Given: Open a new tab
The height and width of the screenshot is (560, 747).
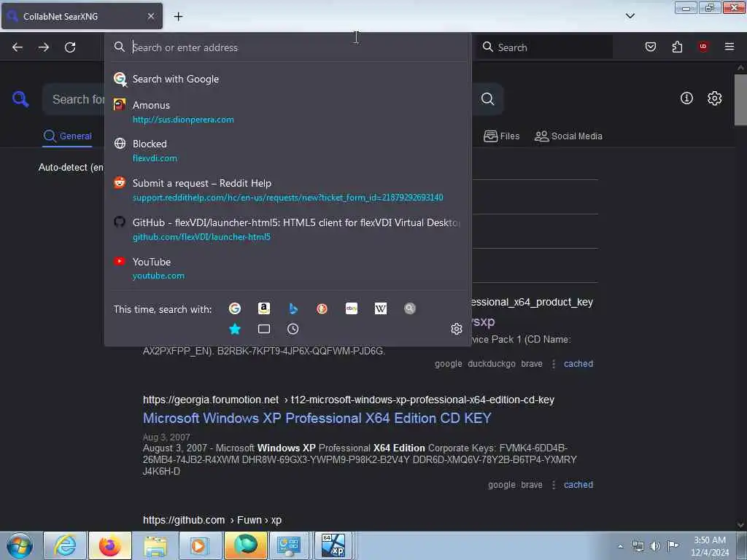Looking at the screenshot, I should [178, 17].
